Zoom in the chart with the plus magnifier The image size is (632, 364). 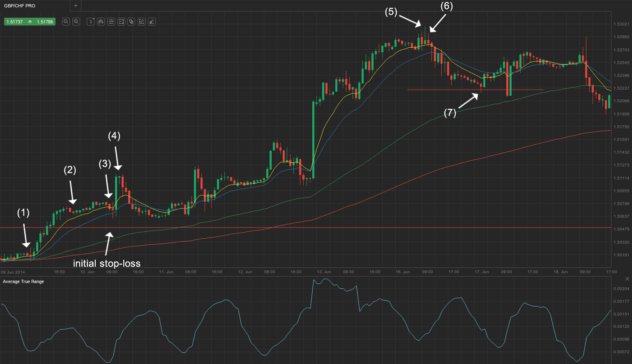pos(76,22)
